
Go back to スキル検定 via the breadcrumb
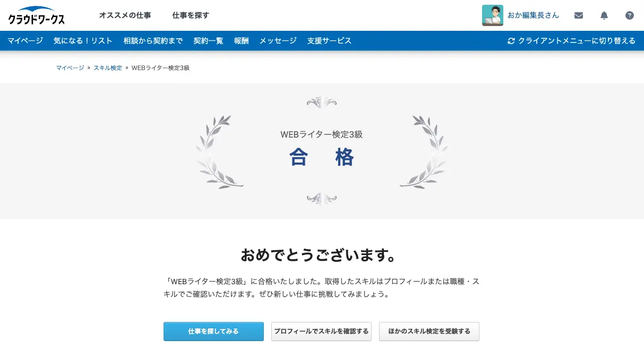[x=108, y=67]
